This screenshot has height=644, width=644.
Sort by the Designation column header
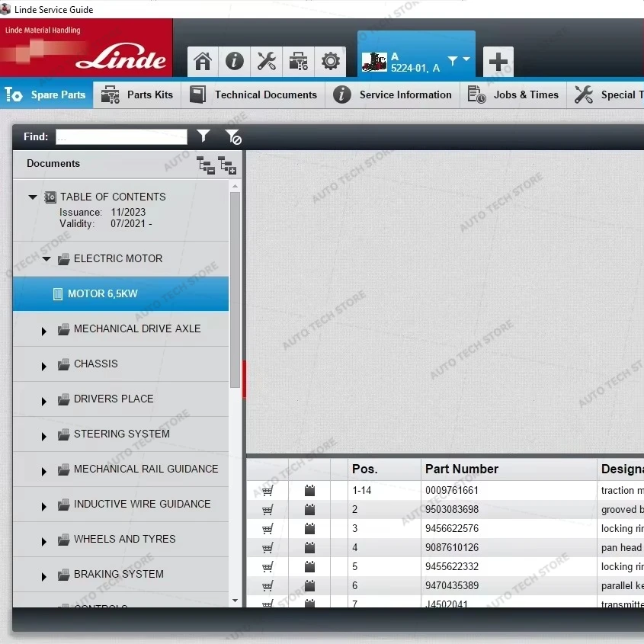pyautogui.click(x=620, y=469)
